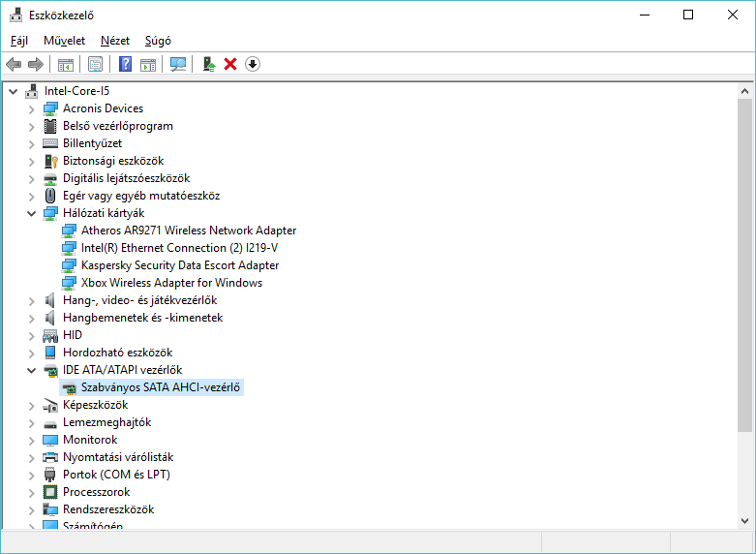
Task: Select Kaspersky Security Data Escort Adapter
Action: click(x=180, y=265)
